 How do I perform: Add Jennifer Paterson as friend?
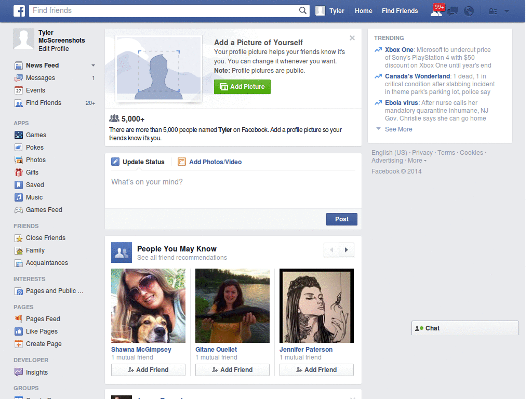pyautogui.click(x=316, y=370)
